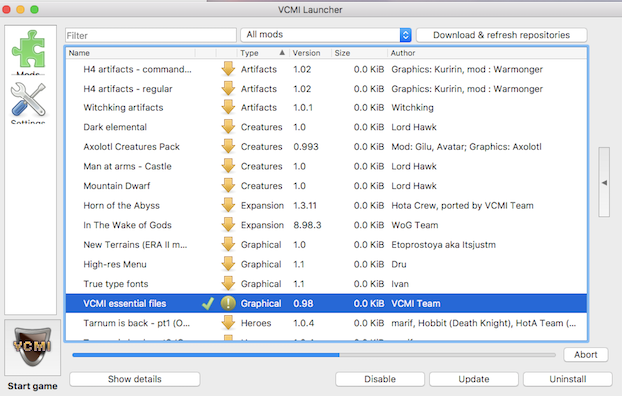Sort mods by Version column header
The image size is (622, 396).
(x=310, y=53)
